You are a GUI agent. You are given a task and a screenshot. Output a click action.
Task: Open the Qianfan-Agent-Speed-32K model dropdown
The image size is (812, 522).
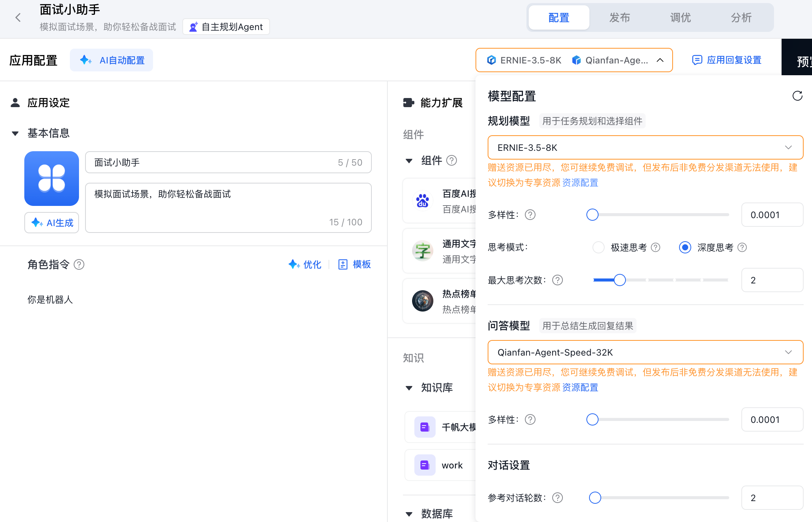coord(645,352)
